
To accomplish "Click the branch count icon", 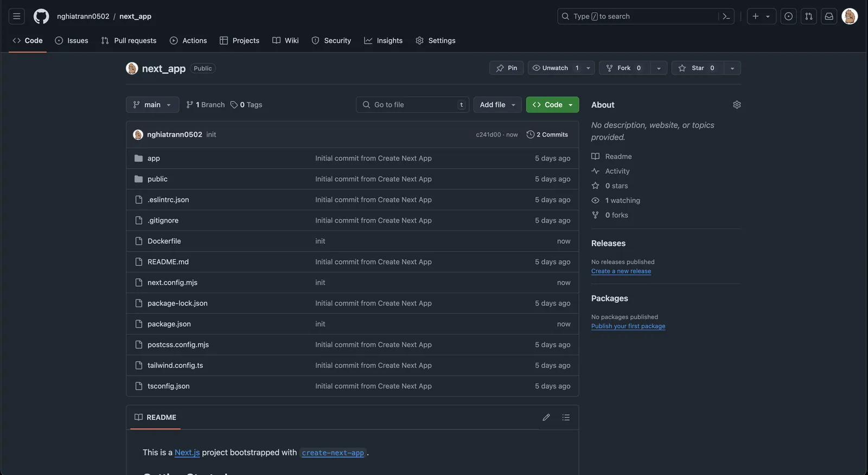I will pos(190,105).
